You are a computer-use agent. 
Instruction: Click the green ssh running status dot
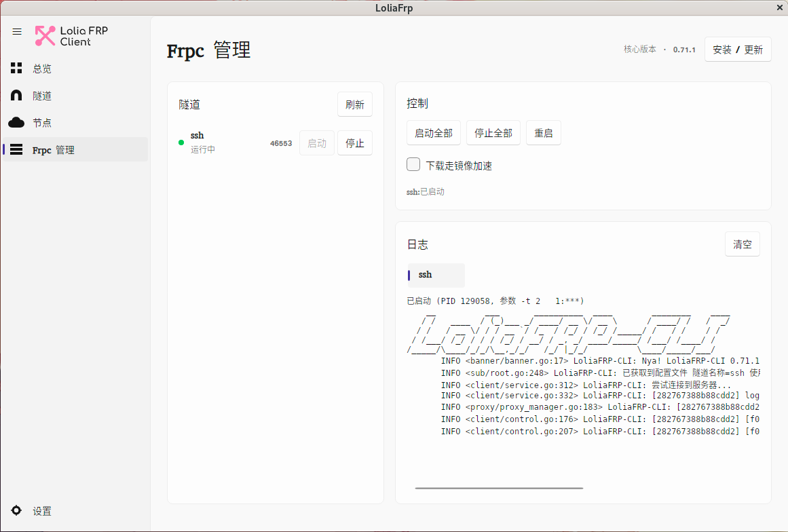[x=181, y=142]
